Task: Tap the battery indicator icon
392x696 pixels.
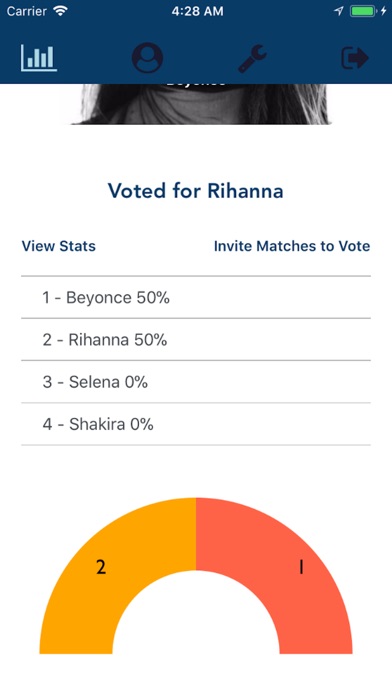Action: (x=364, y=11)
